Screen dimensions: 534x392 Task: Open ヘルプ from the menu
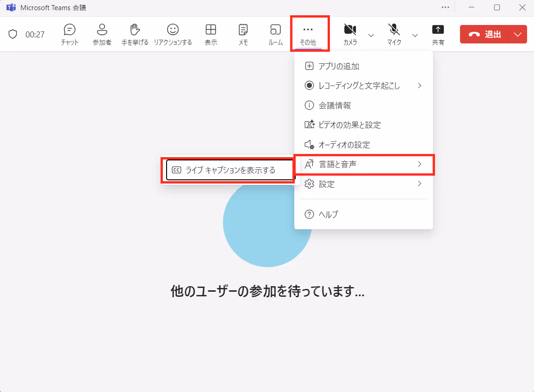[x=364, y=214]
